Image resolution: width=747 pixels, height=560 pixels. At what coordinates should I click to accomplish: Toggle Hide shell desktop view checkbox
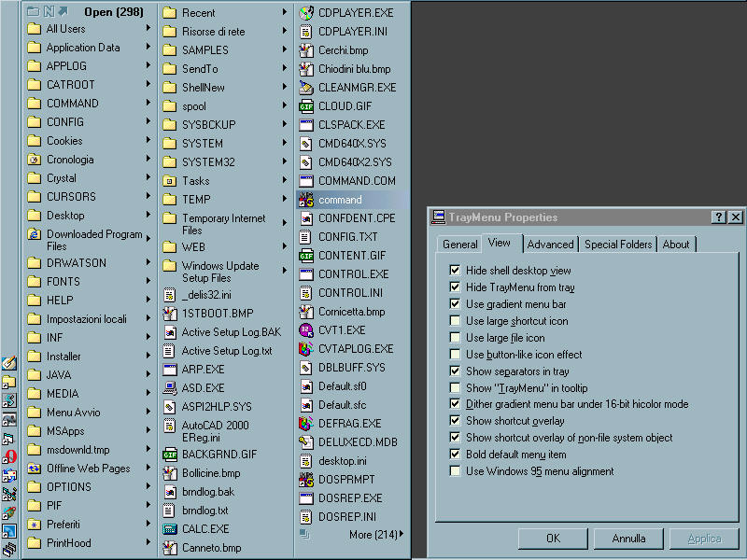[455, 271]
